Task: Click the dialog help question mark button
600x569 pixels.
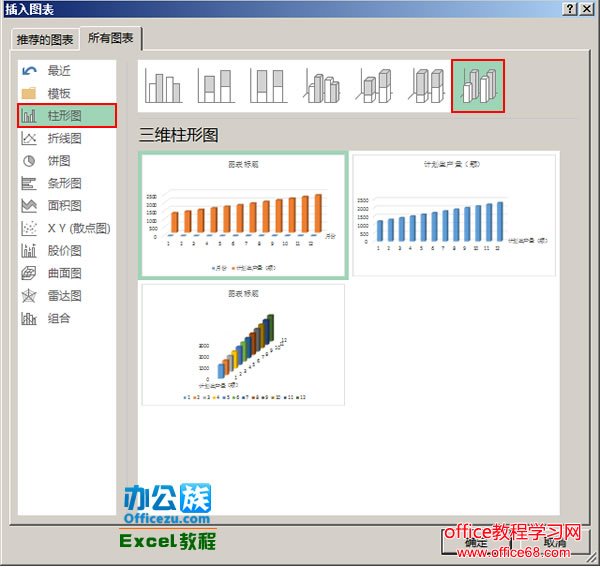Action: click(570, 9)
